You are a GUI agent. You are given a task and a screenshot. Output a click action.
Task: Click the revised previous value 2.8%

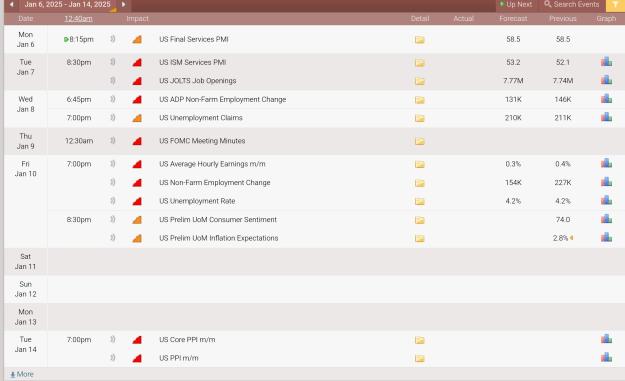click(x=560, y=238)
